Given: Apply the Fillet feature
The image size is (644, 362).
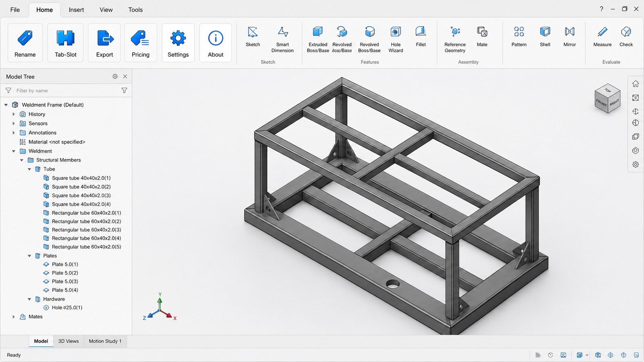Looking at the screenshot, I should click(x=421, y=37).
